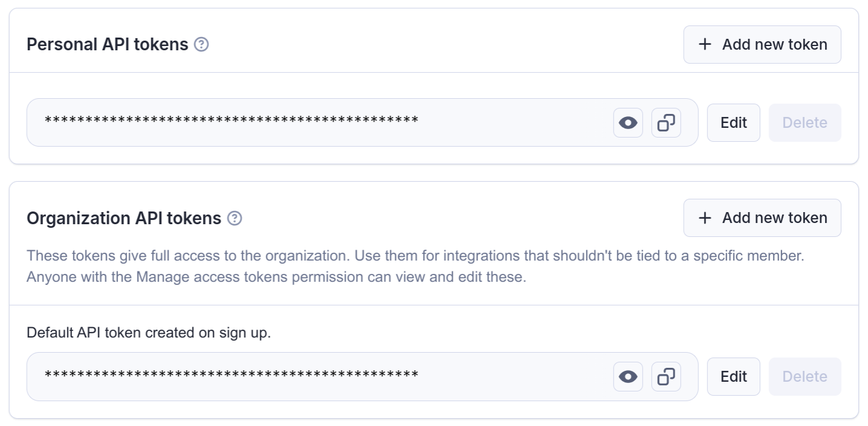Click the plus icon in organization Add new token

(705, 218)
